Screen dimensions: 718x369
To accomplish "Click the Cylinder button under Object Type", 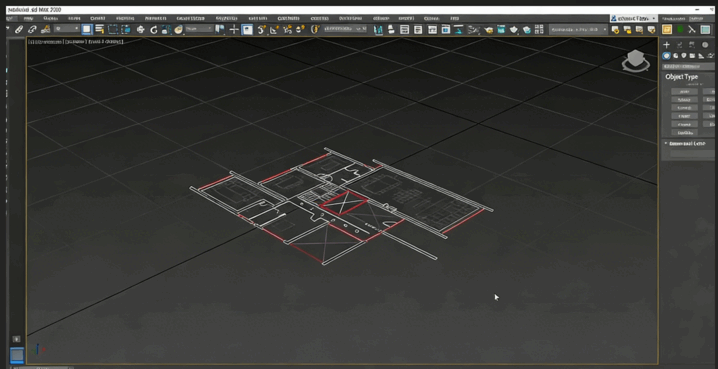I will pyautogui.click(x=684, y=108).
